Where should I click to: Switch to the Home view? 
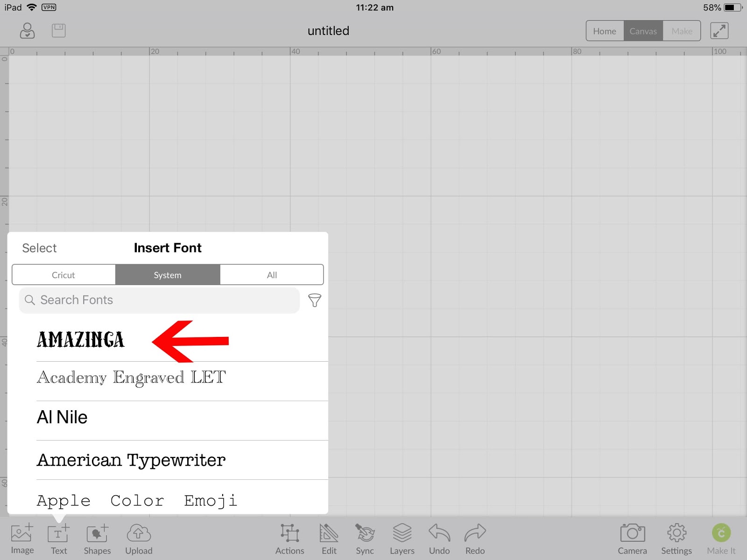click(x=605, y=31)
